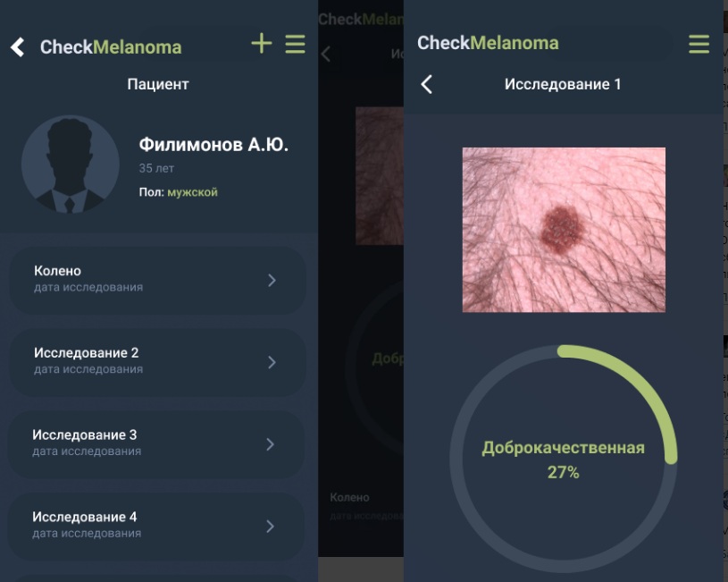Click the dimmed back arrow in middle panel
Image resolution: width=728 pixels, height=582 pixels.
[x=326, y=54]
